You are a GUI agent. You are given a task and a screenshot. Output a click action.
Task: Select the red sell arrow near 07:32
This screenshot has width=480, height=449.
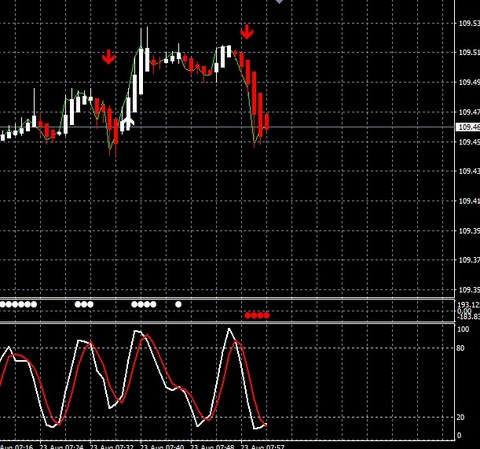point(109,57)
